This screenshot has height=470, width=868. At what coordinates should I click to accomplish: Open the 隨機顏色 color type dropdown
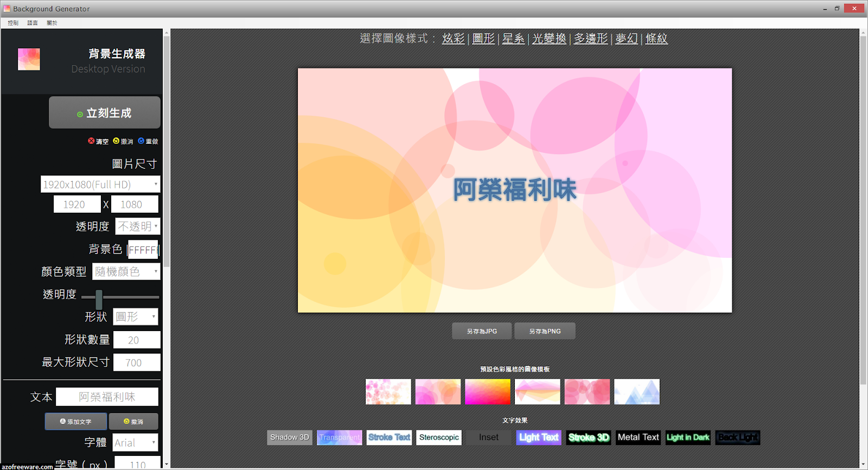pos(126,271)
